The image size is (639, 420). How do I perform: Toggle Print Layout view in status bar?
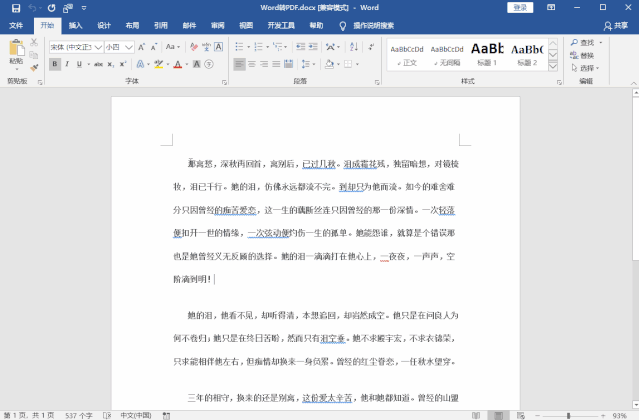(498, 416)
